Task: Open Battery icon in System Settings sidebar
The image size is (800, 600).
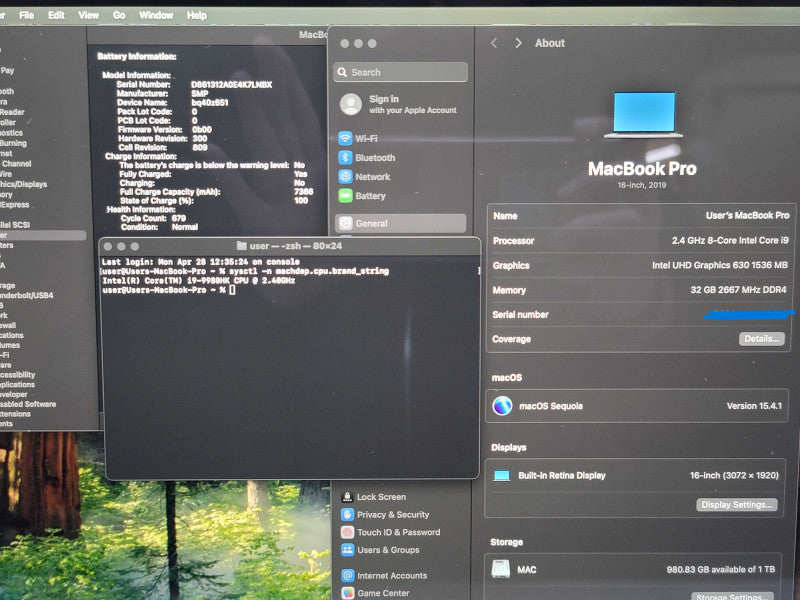Action: pos(345,195)
